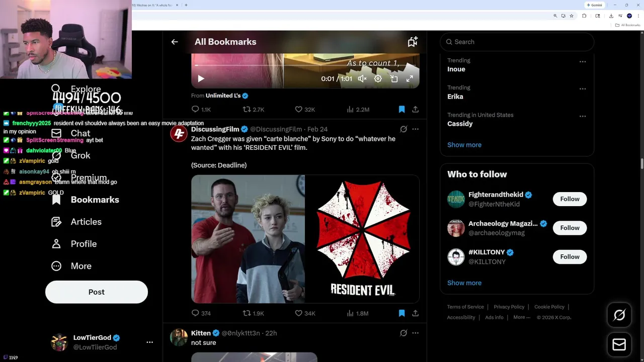644x362 pixels.
Task: Compose a new post with Post button
Action: click(97, 292)
